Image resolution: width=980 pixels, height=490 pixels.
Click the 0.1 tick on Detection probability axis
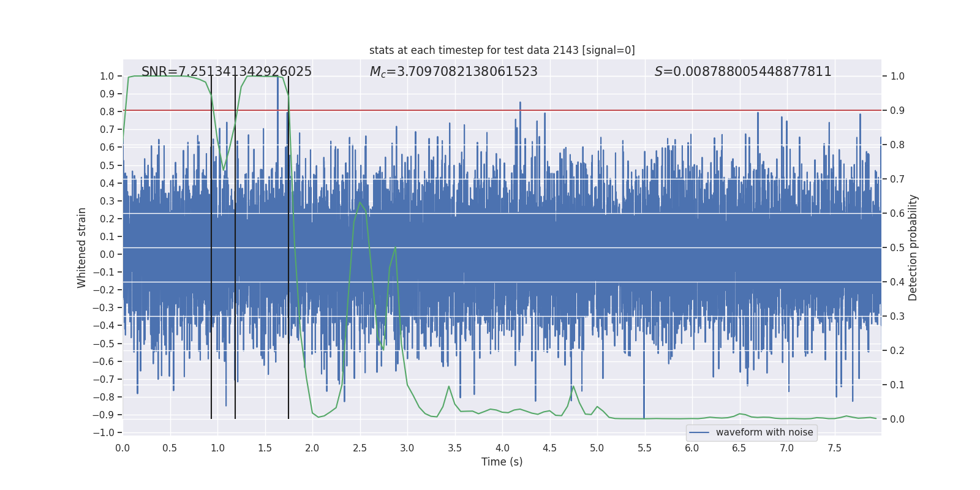(897, 385)
